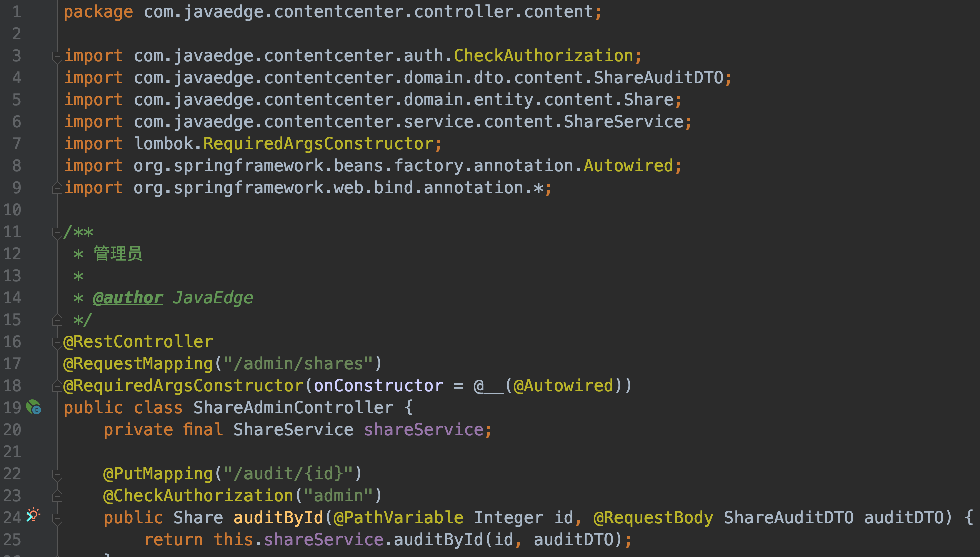Collapse auditById method fold marker
The image size is (980, 557).
coord(57,519)
